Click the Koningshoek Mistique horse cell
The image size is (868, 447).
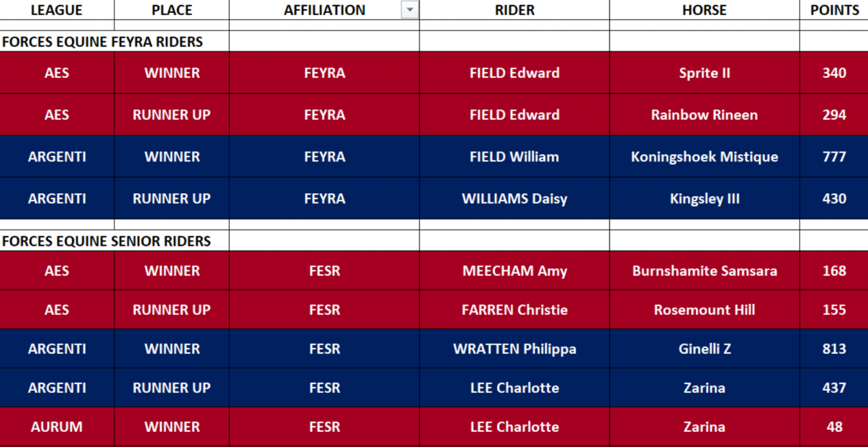click(x=705, y=157)
